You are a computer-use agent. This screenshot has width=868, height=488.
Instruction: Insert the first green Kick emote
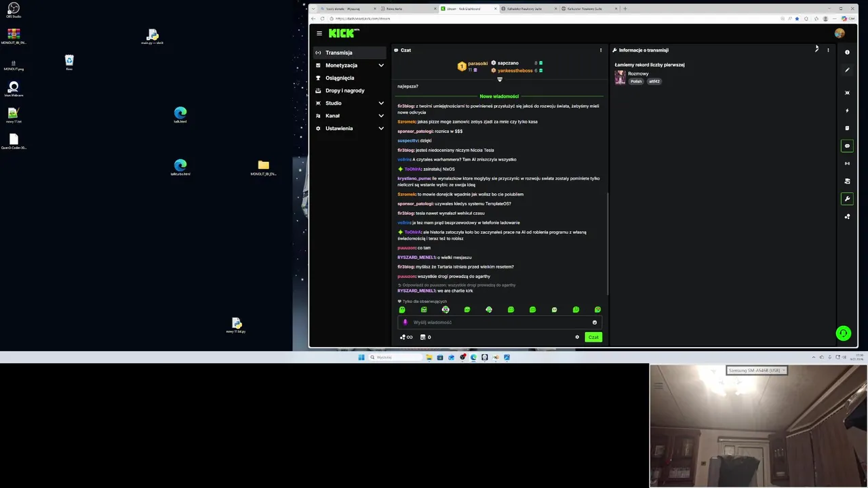pyautogui.click(x=402, y=310)
